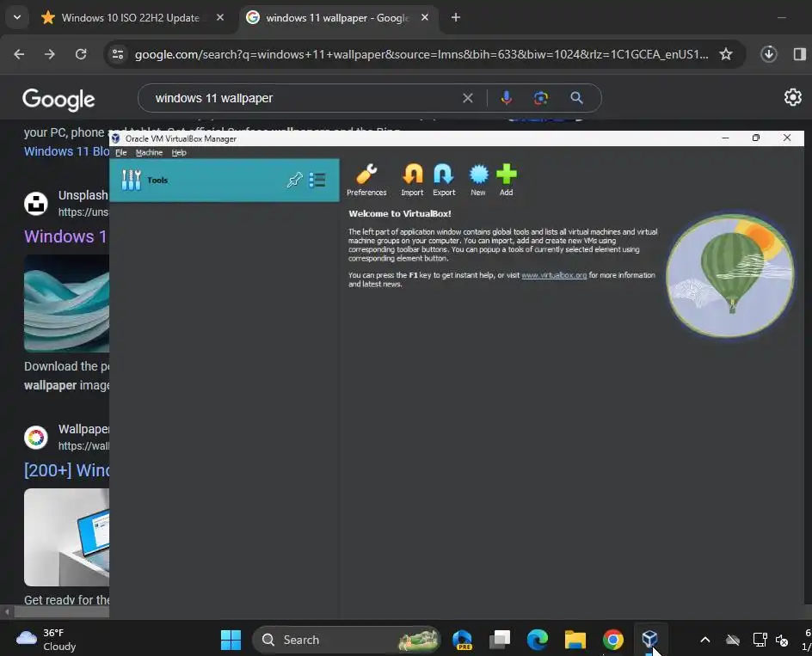Open Google Chrome from taskbar
Image resolution: width=812 pixels, height=656 pixels.
click(613, 640)
